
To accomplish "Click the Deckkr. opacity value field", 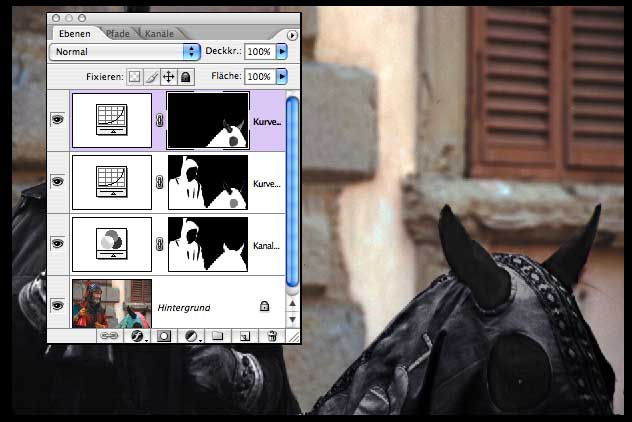I will click(260, 52).
